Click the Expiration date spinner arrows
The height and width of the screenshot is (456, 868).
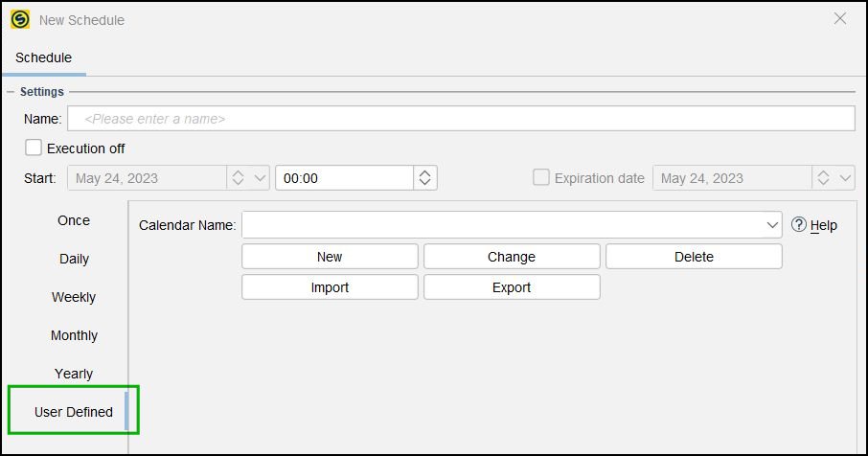823,177
